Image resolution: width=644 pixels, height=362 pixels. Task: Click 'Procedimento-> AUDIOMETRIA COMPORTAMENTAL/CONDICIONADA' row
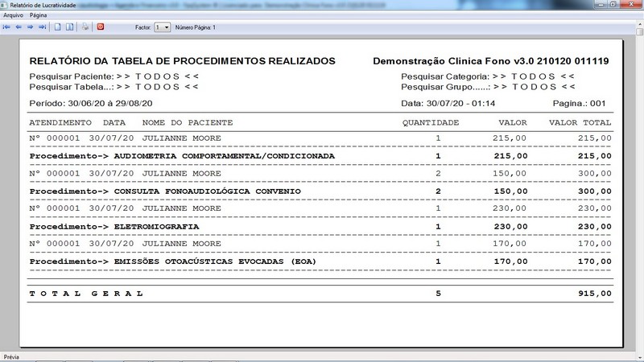pyautogui.click(x=320, y=156)
